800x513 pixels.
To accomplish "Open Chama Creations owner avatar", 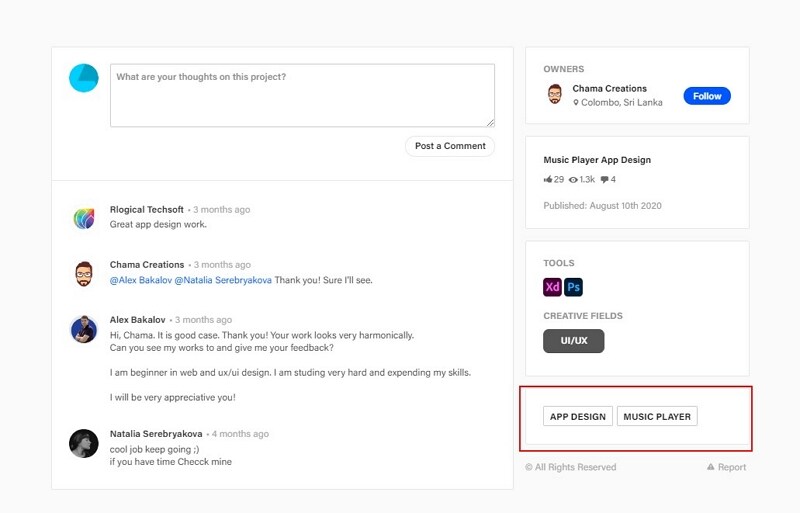I will pyautogui.click(x=555, y=95).
